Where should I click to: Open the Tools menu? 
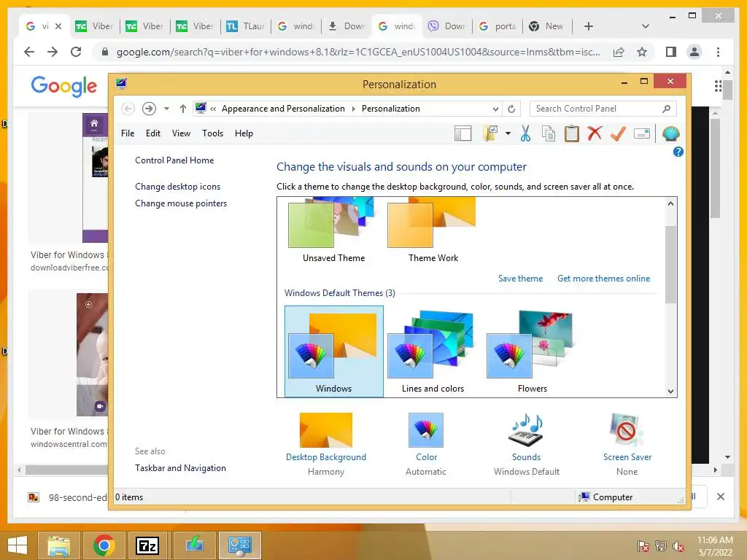212,133
